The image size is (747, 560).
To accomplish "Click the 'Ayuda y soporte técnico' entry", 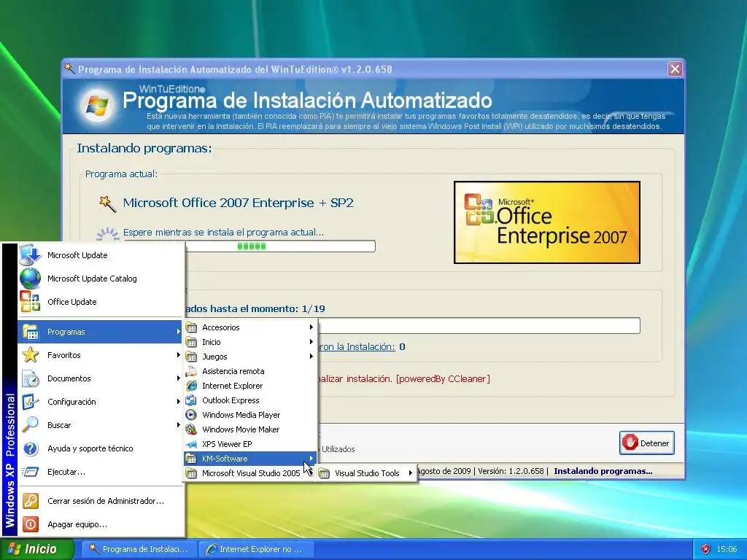I will 101,448.
